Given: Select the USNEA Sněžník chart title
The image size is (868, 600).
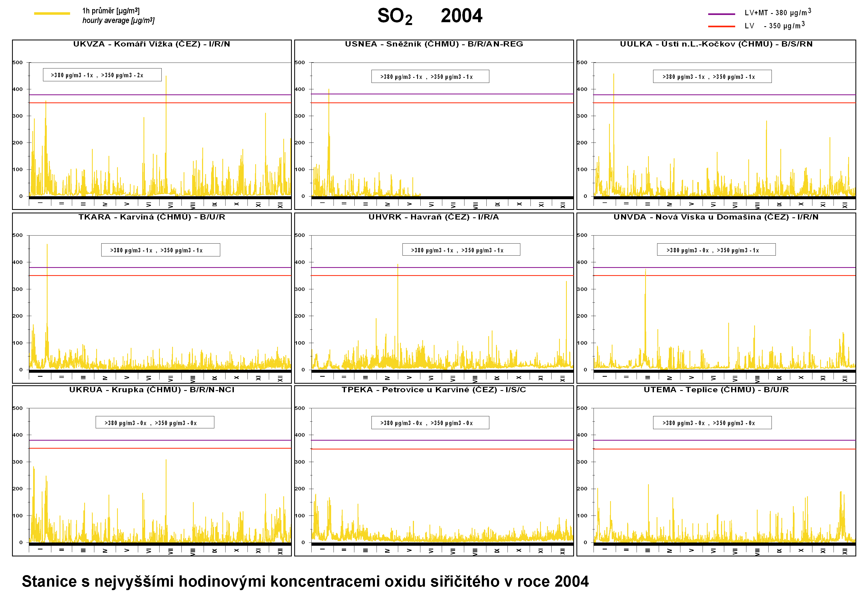Looking at the screenshot, I should tap(434, 44).
